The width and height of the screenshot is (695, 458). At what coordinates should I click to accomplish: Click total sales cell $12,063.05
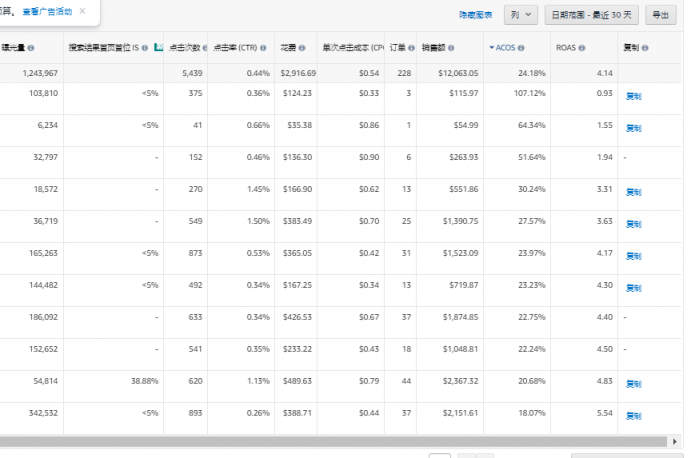coord(458,73)
